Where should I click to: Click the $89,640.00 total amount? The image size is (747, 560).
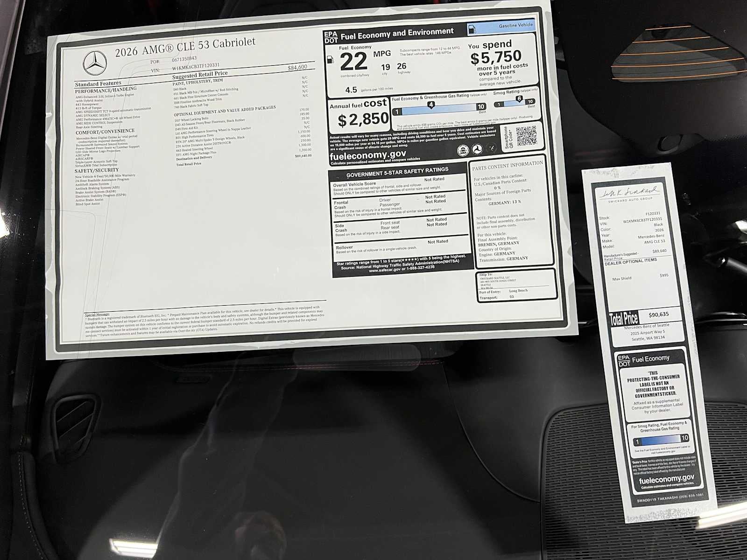[303, 156]
